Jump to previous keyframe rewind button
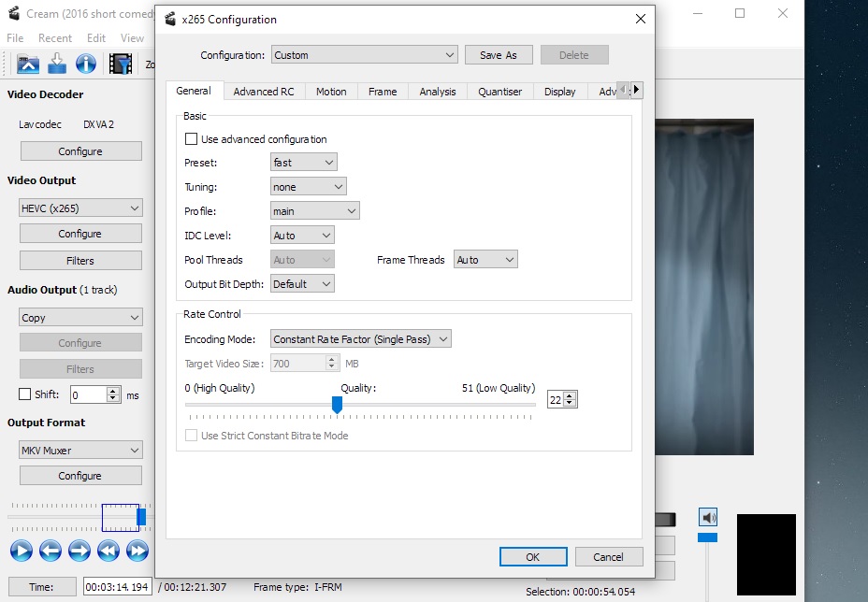This screenshot has width=868, height=602. 108,552
